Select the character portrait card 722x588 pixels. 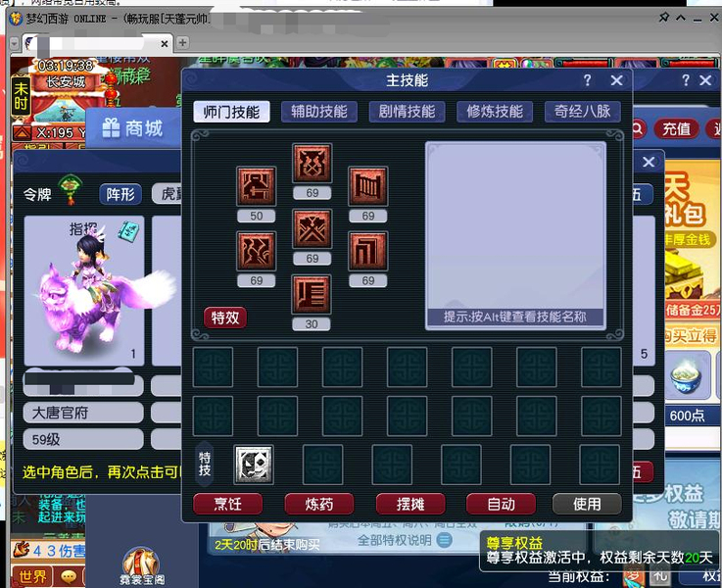pyautogui.click(x=84, y=290)
